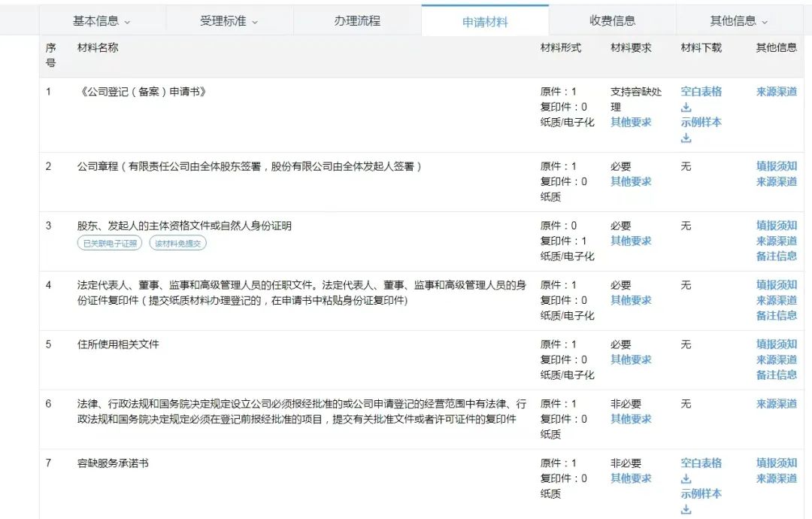Click the 材料名称 column header
Image resolution: width=812 pixels, height=519 pixels.
coord(98,47)
